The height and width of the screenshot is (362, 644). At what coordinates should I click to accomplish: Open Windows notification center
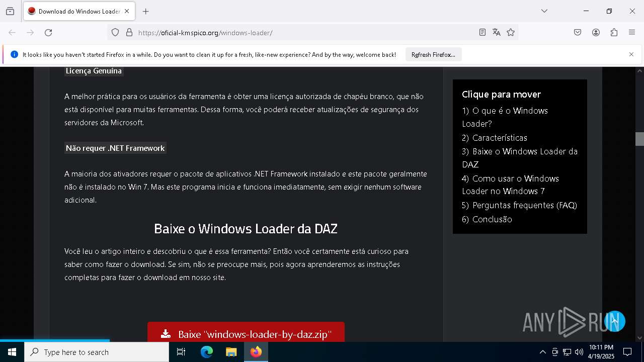coord(627,352)
